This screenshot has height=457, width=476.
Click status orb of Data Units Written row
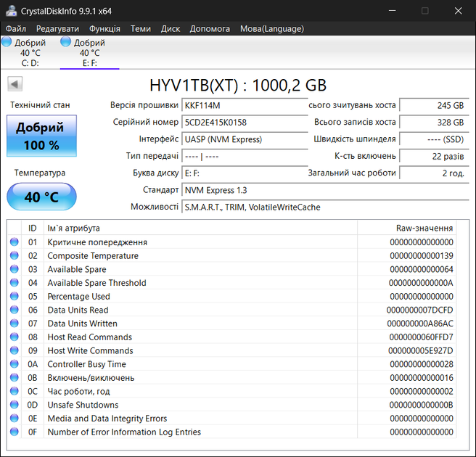(x=15, y=324)
